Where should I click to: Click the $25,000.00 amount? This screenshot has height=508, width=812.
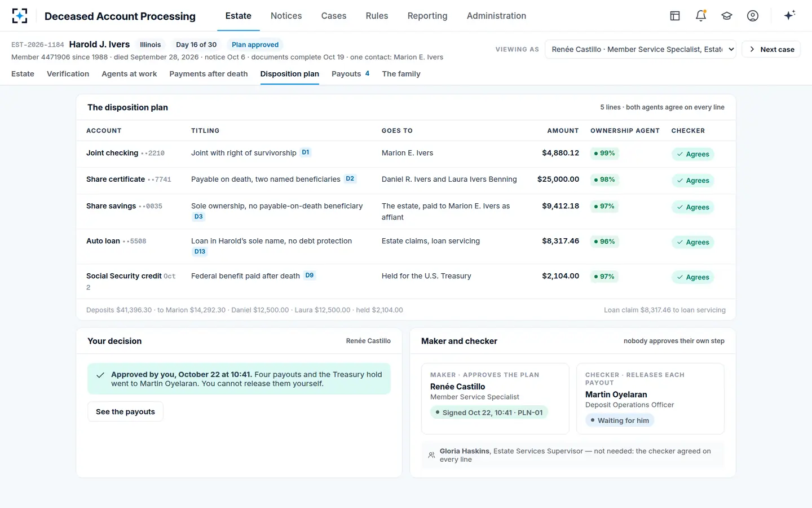(x=558, y=179)
